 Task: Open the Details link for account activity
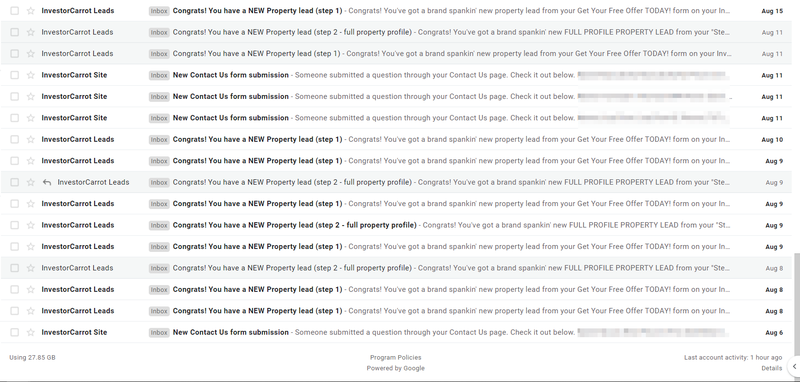pos(771,368)
